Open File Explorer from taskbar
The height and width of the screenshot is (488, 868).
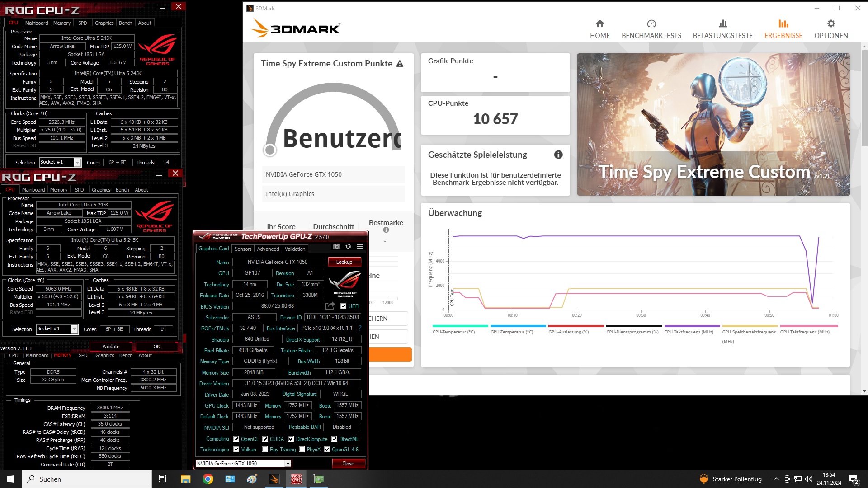coord(185,479)
